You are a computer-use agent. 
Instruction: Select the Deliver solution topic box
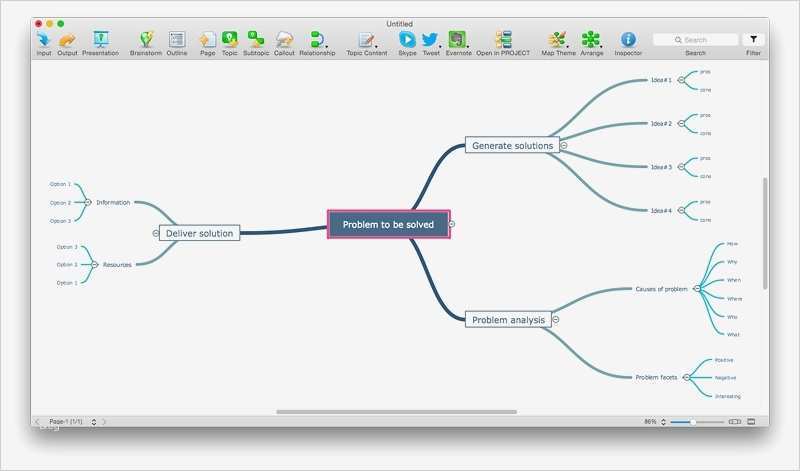click(x=199, y=233)
